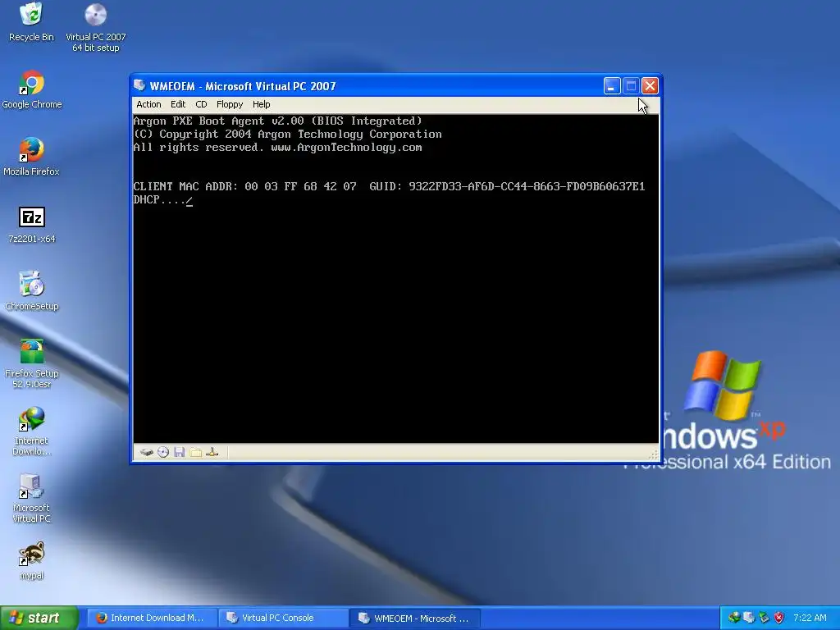Viewport: 840px width, 630px height.
Task: Click the Internet Download Manager tray icon
Action: [x=734, y=618]
